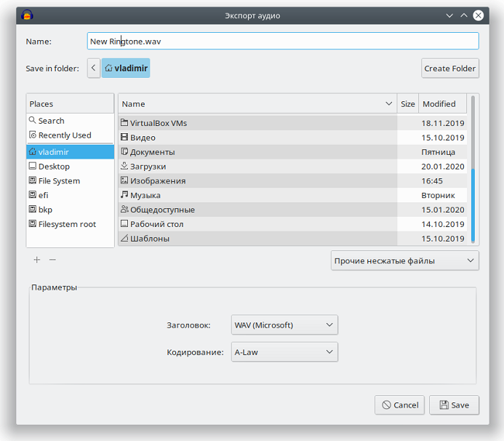This screenshot has height=441, width=504.
Task: Cancel the export dialog
Action: [399, 405]
